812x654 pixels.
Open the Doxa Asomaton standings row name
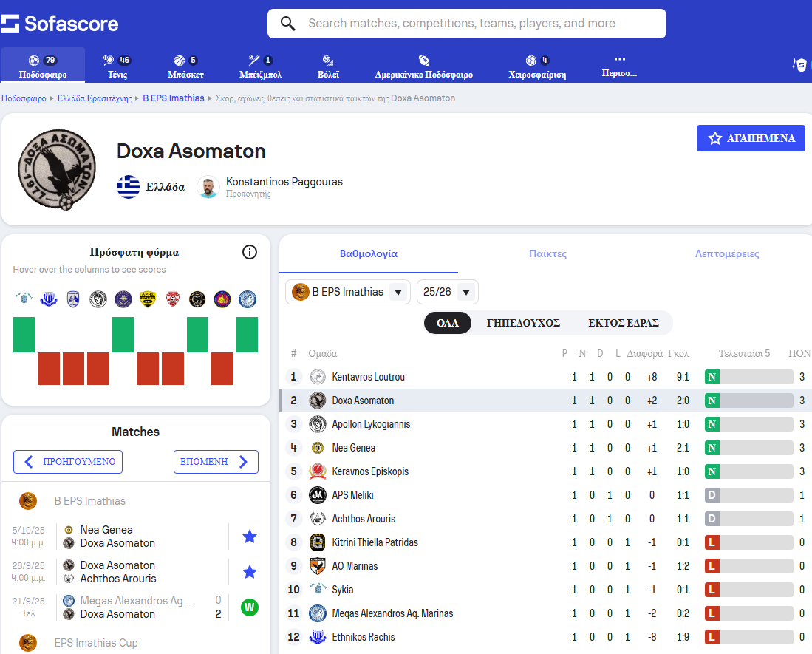coord(363,401)
